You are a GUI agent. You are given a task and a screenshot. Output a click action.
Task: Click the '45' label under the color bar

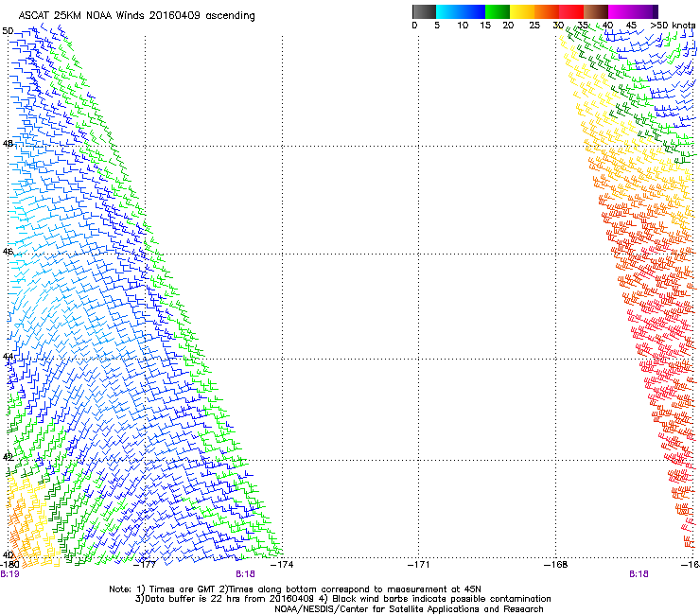631,26
